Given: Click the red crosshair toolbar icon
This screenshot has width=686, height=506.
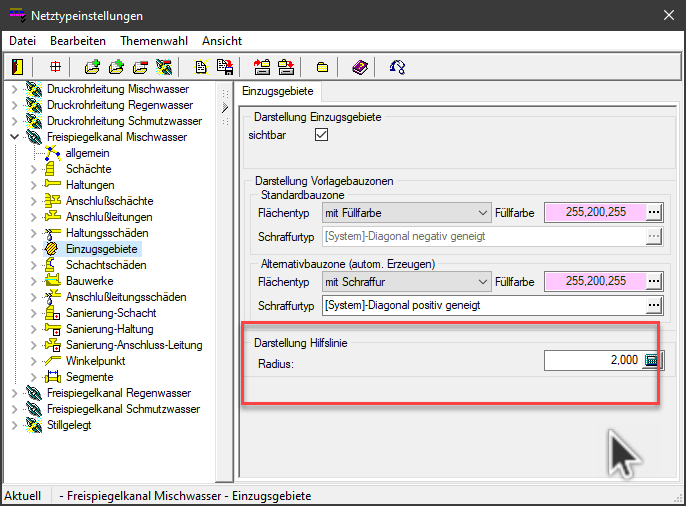Looking at the screenshot, I should (56, 67).
